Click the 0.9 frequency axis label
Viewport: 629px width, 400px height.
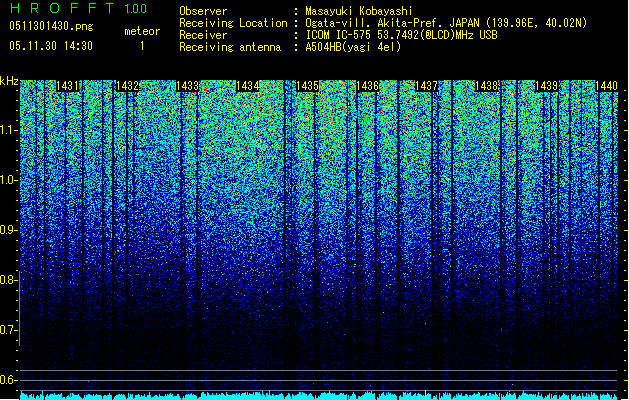(x=8, y=230)
